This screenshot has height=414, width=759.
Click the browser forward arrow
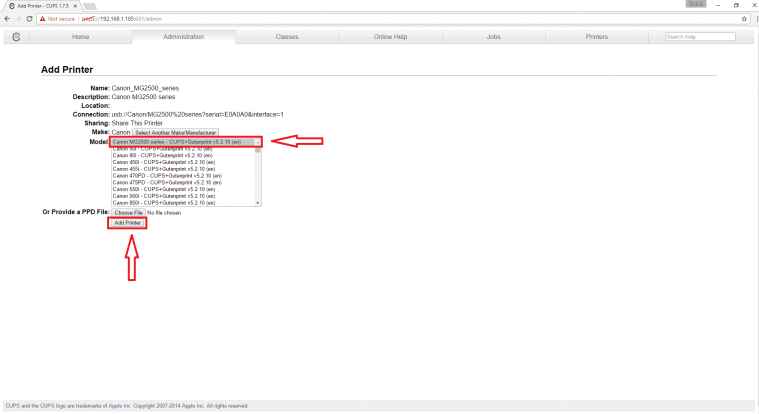pyautogui.click(x=18, y=19)
